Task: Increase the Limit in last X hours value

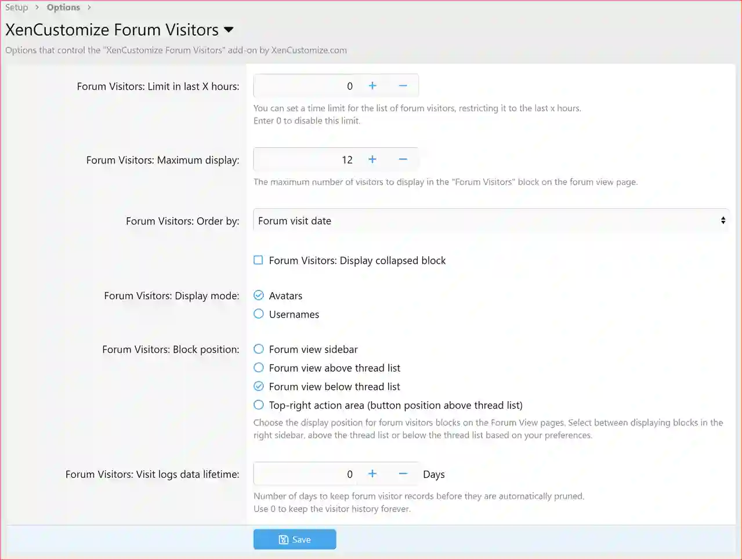Action: tap(372, 86)
